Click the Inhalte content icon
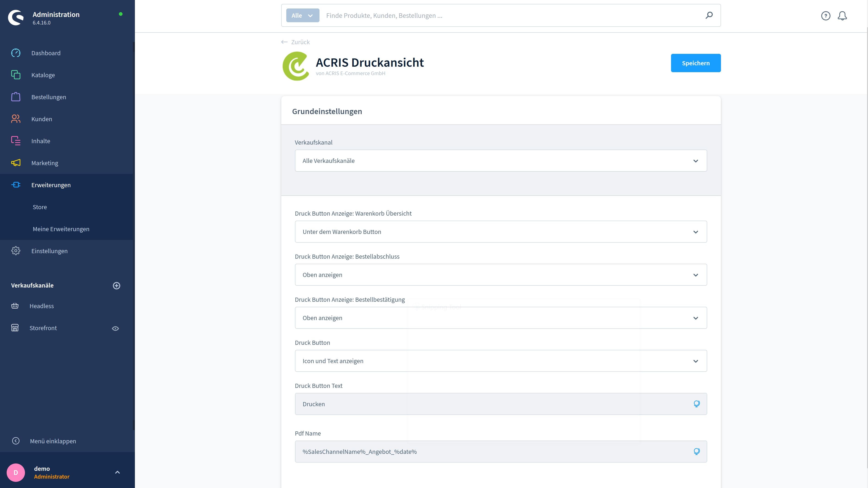 16,141
